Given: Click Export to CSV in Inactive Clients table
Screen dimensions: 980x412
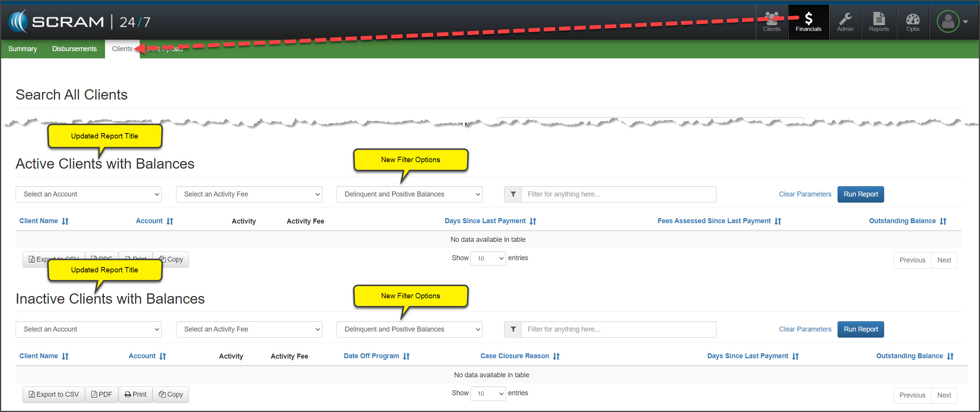Looking at the screenshot, I should 54,394.
